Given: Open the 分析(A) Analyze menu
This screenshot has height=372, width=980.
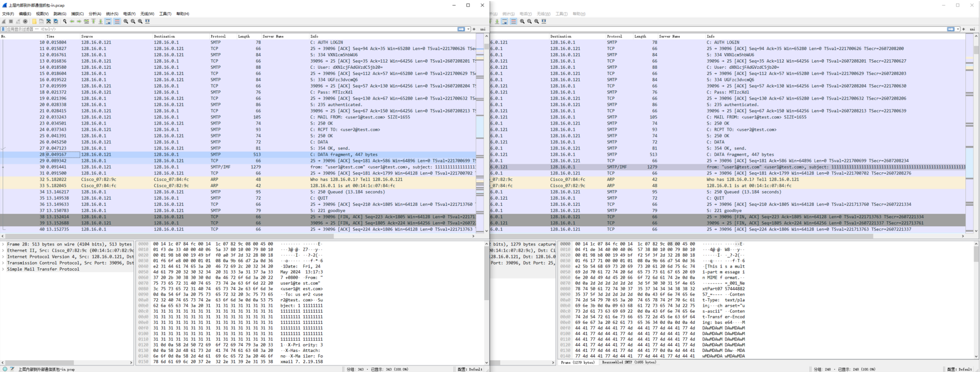Looking at the screenshot, I should point(95,14).
